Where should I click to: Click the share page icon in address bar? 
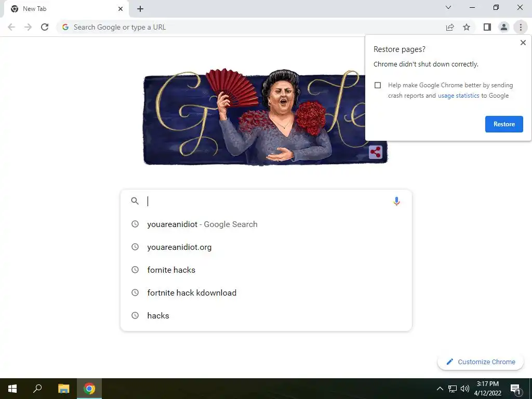pos(450,27)
